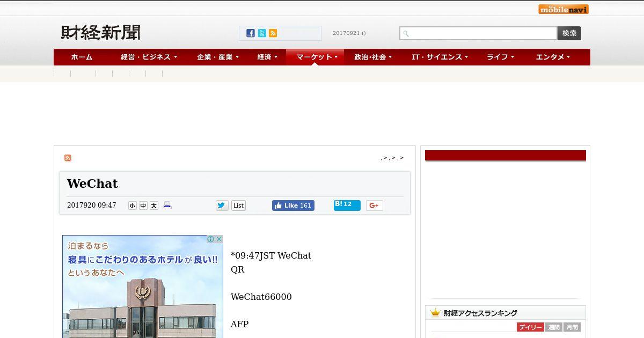Click the 財経アクセスランキング heading
This screenshot has height=338, width=644.
[480, 313]
